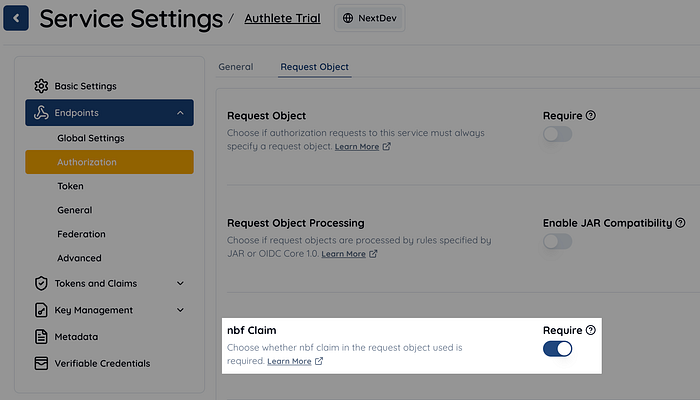Image resolution: width=700 pixels, height=400 pixels.
Task: Disable the nbf Claim Require switch
Action: [557, 348]
